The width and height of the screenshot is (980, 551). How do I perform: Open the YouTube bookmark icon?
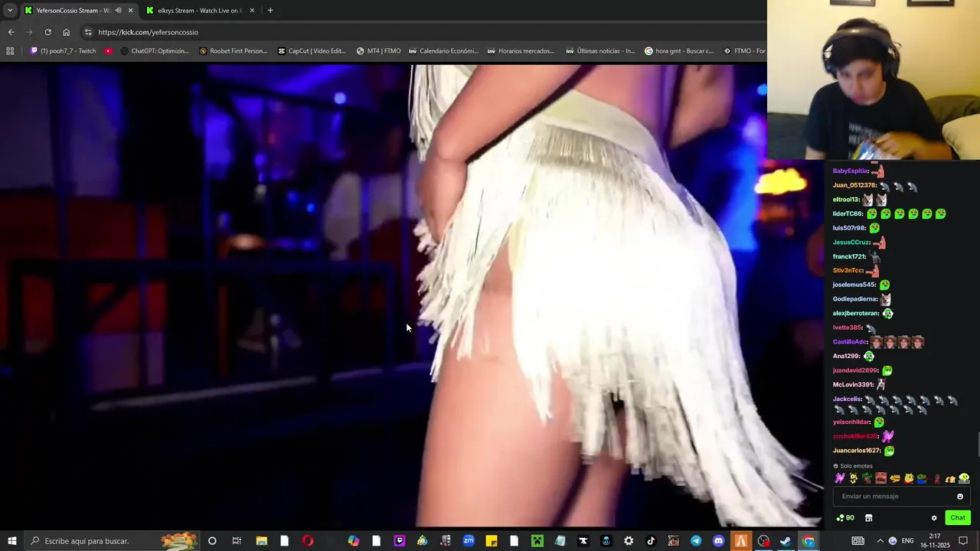click(x=108, y=51)
